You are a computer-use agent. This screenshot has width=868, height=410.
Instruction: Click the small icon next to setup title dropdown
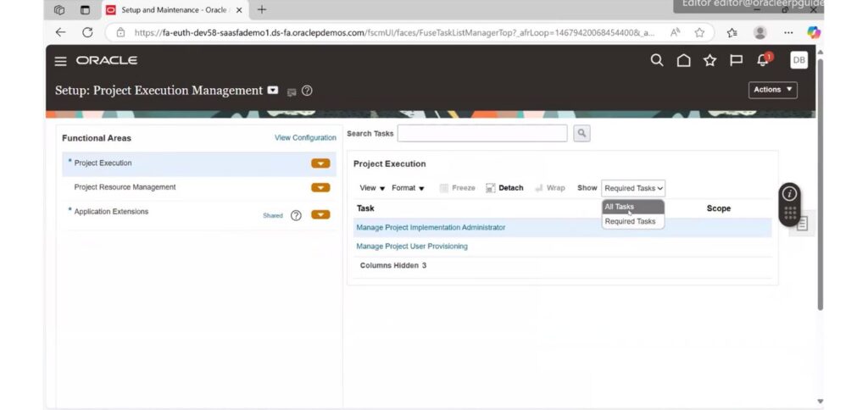coord(292,92)
